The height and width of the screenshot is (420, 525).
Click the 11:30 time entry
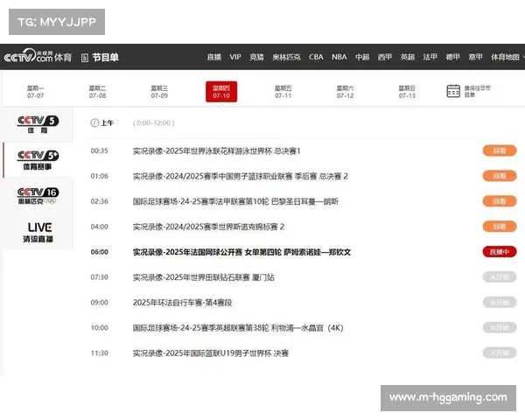pos(100,353)
